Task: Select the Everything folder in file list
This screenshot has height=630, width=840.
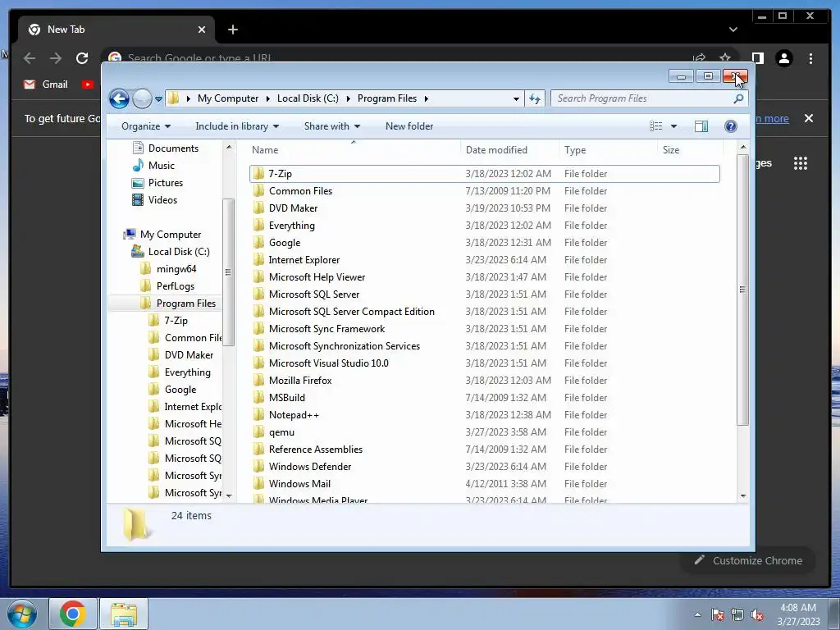Action: click(x=484, y=226)
